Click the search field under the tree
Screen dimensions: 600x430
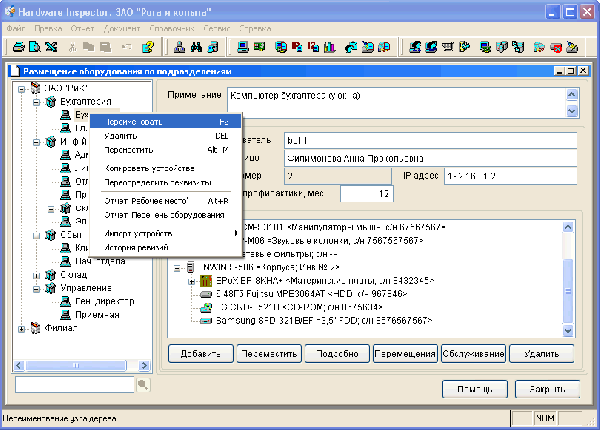[x=75, y=384]
